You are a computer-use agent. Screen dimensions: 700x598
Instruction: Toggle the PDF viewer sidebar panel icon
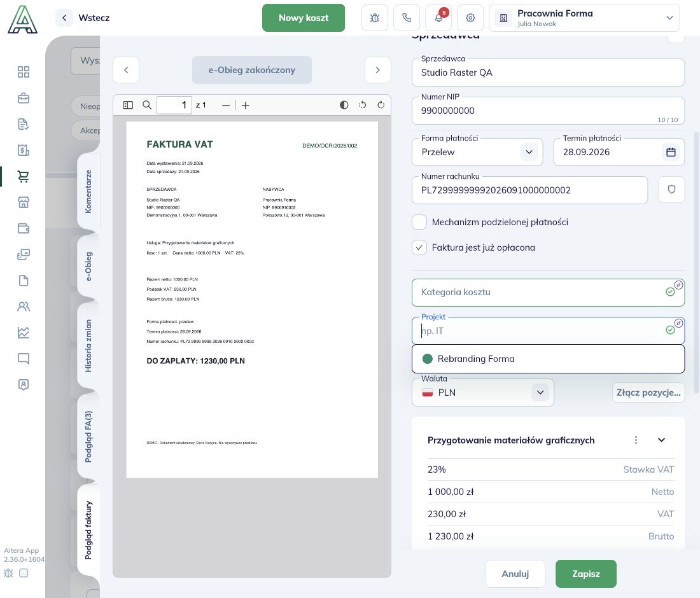pyautogui.click(x=128, y=105)
